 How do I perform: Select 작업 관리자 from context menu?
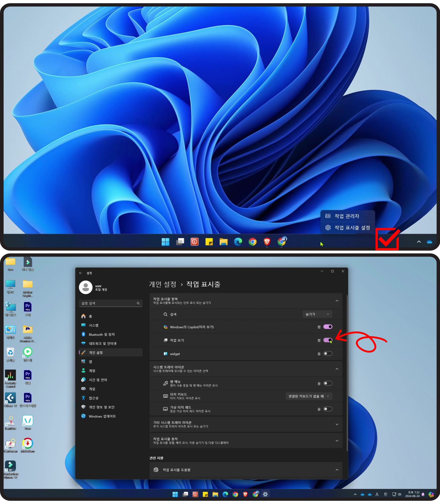(348, 216)
